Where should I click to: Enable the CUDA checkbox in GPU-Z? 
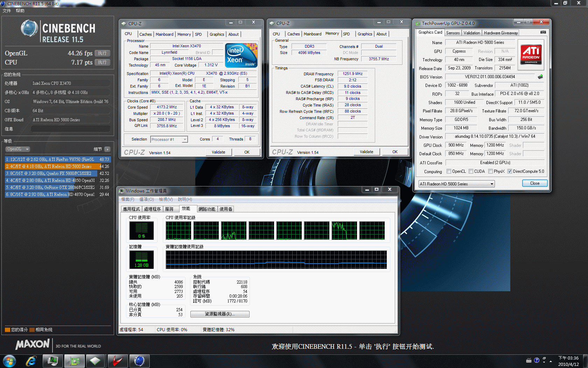[471, 171]
